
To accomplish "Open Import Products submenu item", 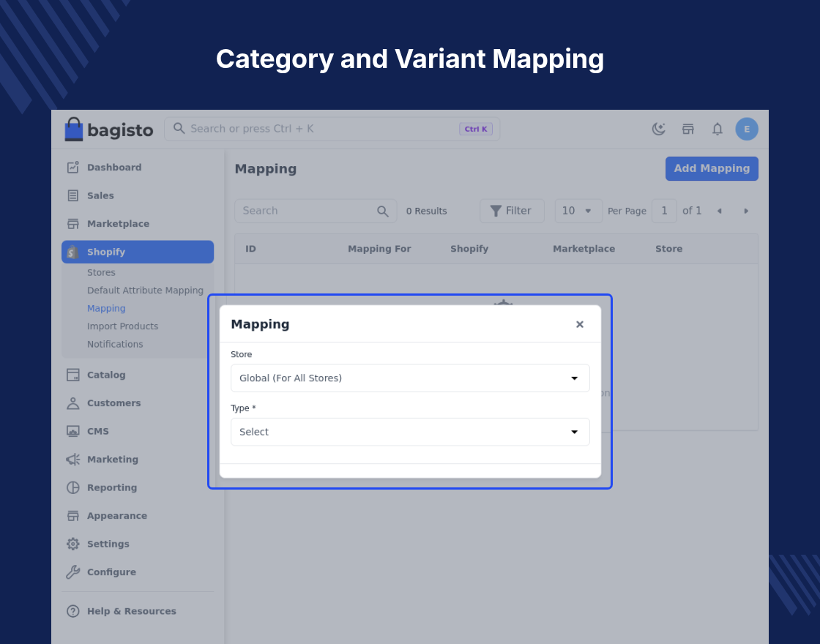I will coord(122,326).
